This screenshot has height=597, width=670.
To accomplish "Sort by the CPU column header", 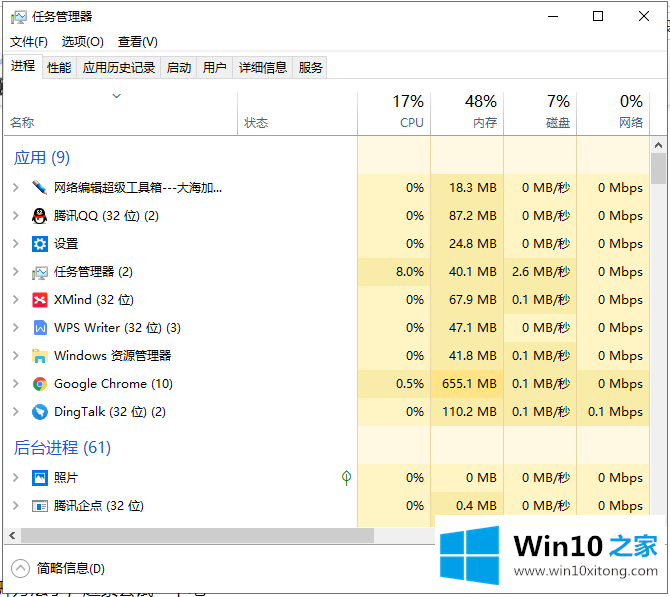I will (394, 114).
